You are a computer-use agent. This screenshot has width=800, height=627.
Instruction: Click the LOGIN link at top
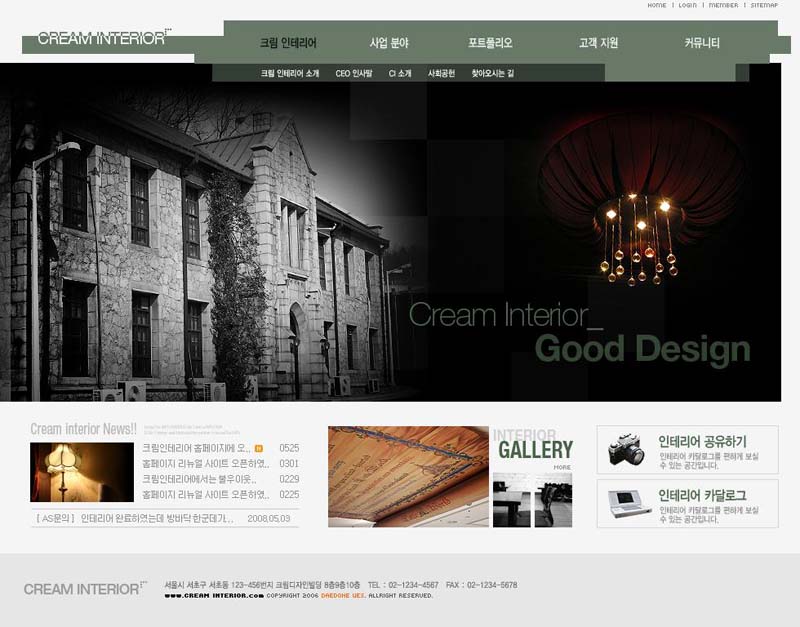point(687,5)
